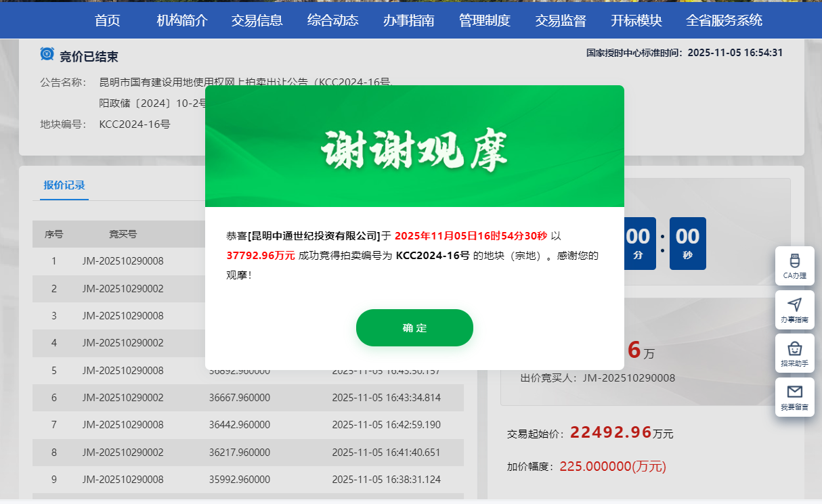The image size is (822, 504).
Task: Open the 综合动态 menu item
Action: tap(333, 20)
